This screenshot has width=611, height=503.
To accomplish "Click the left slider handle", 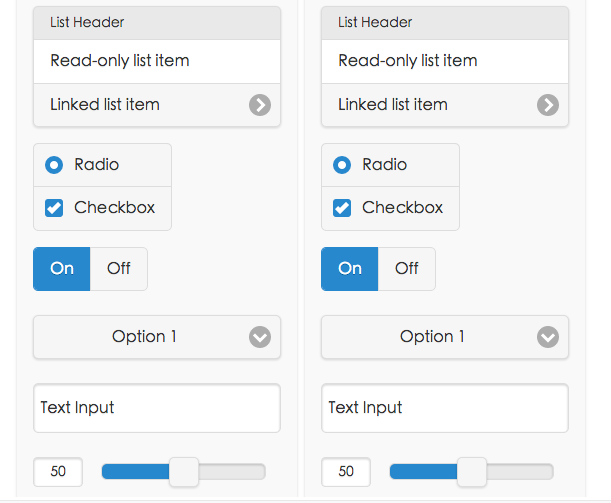I will [x=184, y=472].
